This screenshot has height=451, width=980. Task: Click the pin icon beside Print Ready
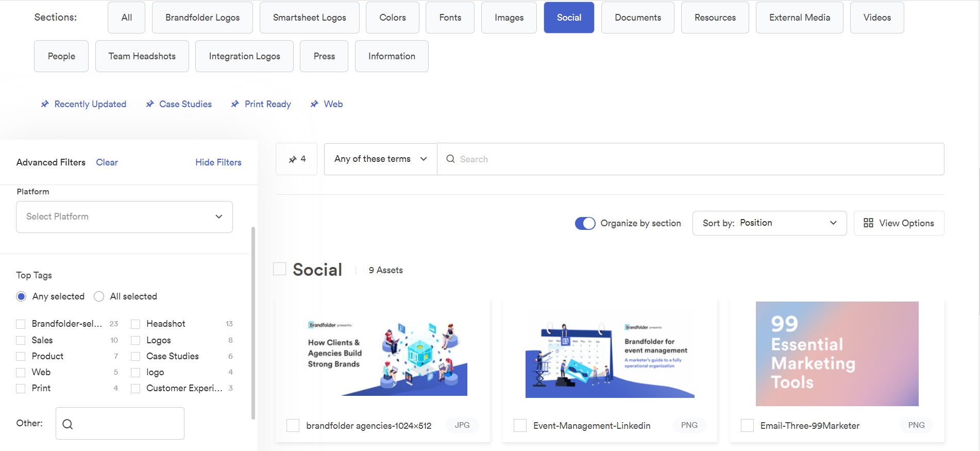(235, 104)
